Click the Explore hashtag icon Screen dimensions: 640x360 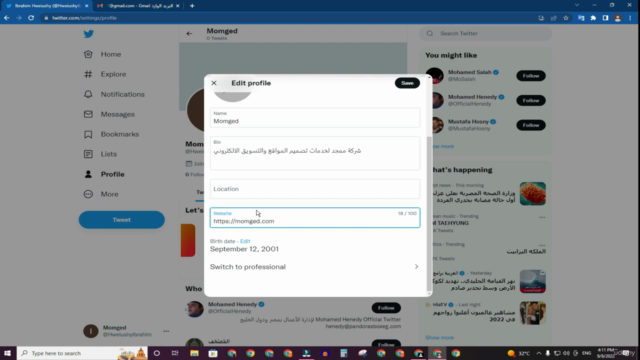click(88, 74)
